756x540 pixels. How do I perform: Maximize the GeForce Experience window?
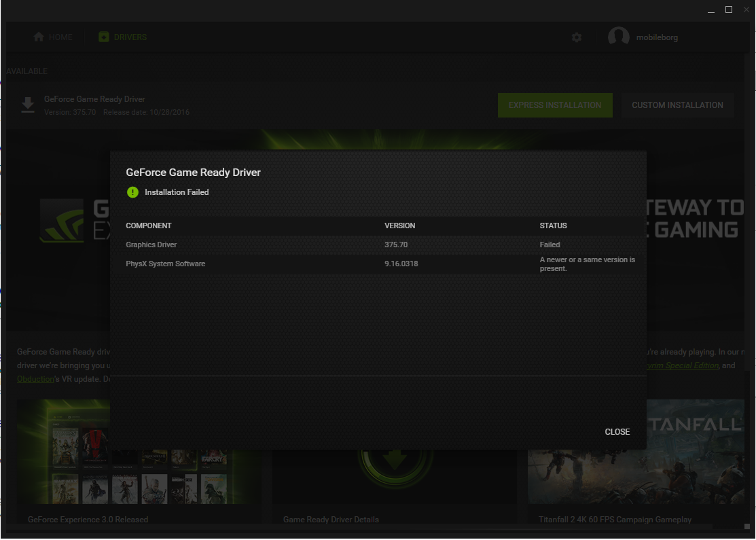pos(729,10)
